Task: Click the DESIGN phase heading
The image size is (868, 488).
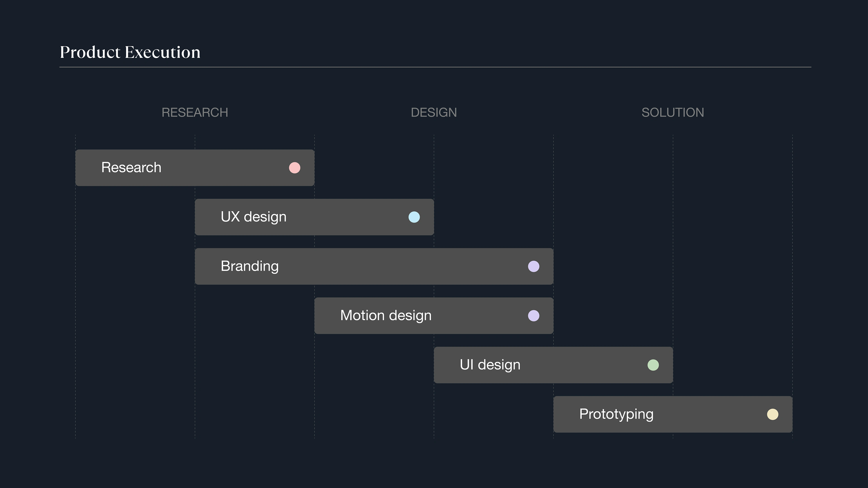Action: [x=434, y=113]
